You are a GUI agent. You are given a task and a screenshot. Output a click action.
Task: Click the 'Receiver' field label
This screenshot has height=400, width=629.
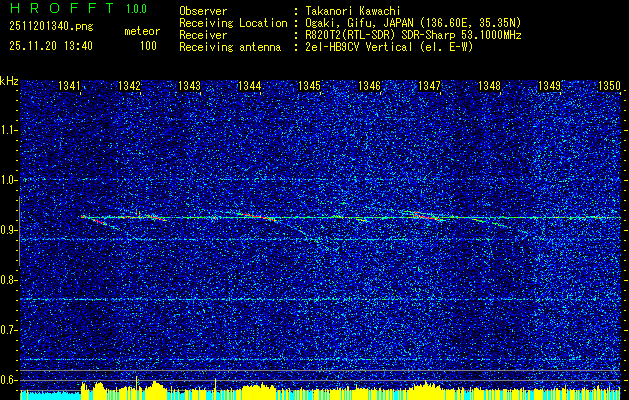pos(203,35)
